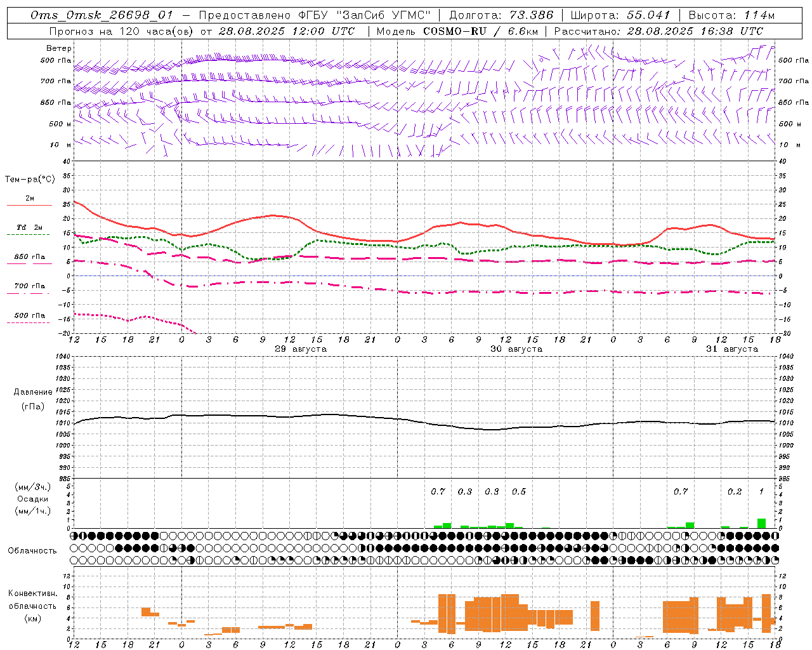
Task: Click the (мм/3ч.) precipitation label
Action: 33,487
